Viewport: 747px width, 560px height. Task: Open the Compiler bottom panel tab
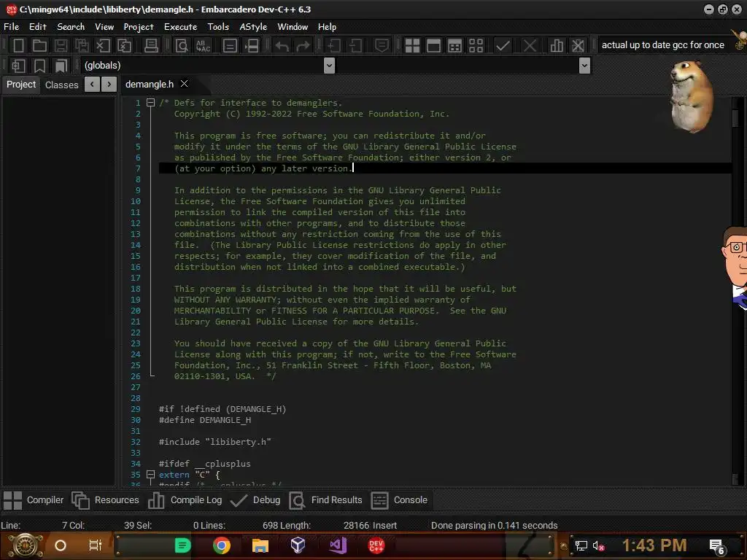pyautogui.click(x=34, y=500)
